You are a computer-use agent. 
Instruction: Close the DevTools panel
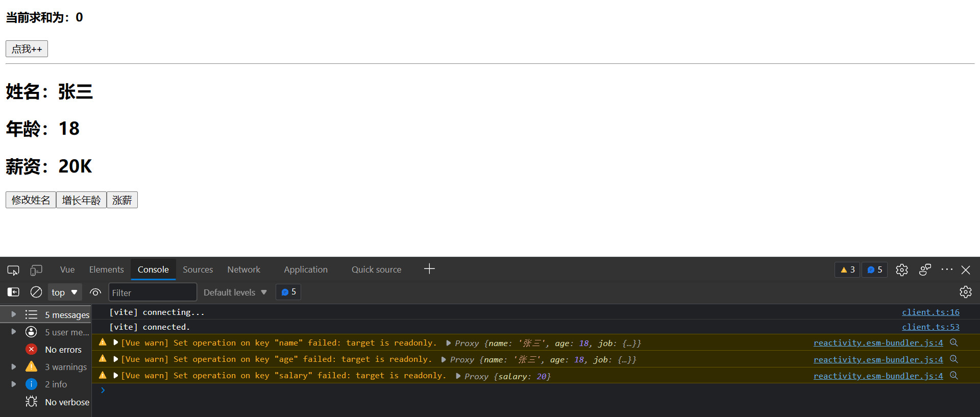966,270
